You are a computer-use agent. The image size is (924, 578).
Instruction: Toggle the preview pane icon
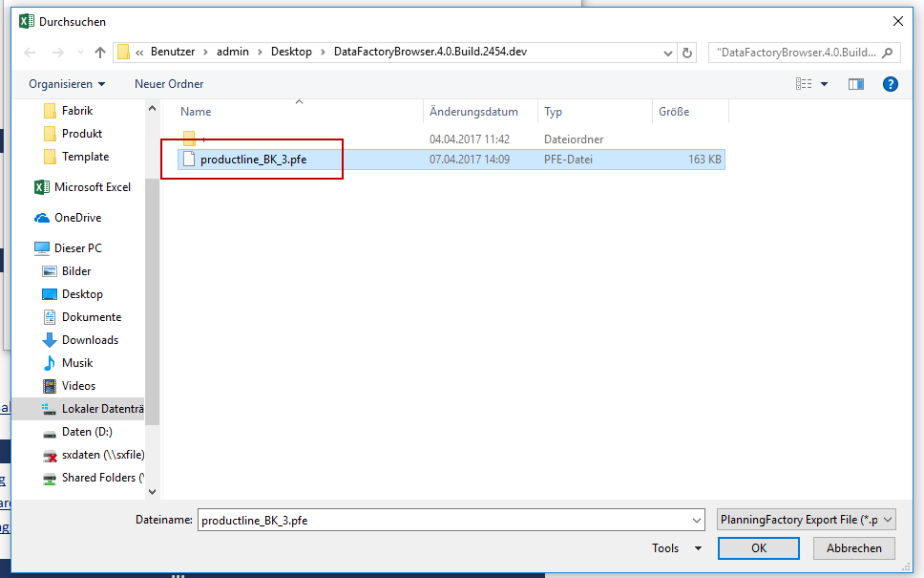856,84
